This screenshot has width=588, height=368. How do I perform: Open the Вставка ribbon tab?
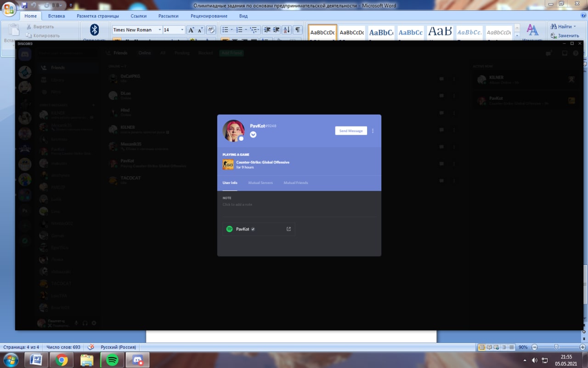(57, 16)
